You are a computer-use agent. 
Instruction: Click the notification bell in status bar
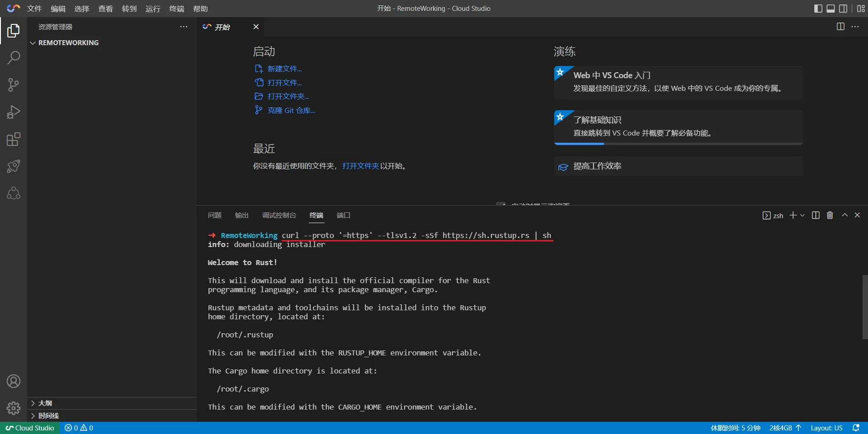click(x=857, y=428)
